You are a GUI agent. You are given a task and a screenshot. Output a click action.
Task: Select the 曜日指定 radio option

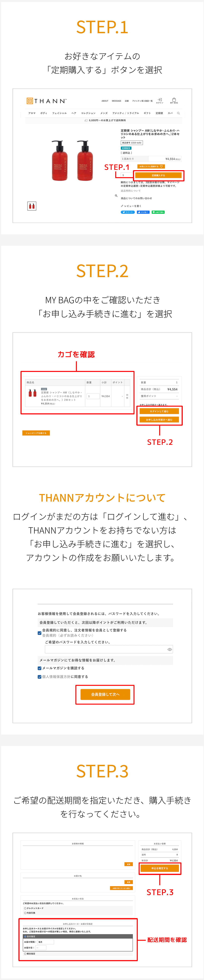coord(25,954)
